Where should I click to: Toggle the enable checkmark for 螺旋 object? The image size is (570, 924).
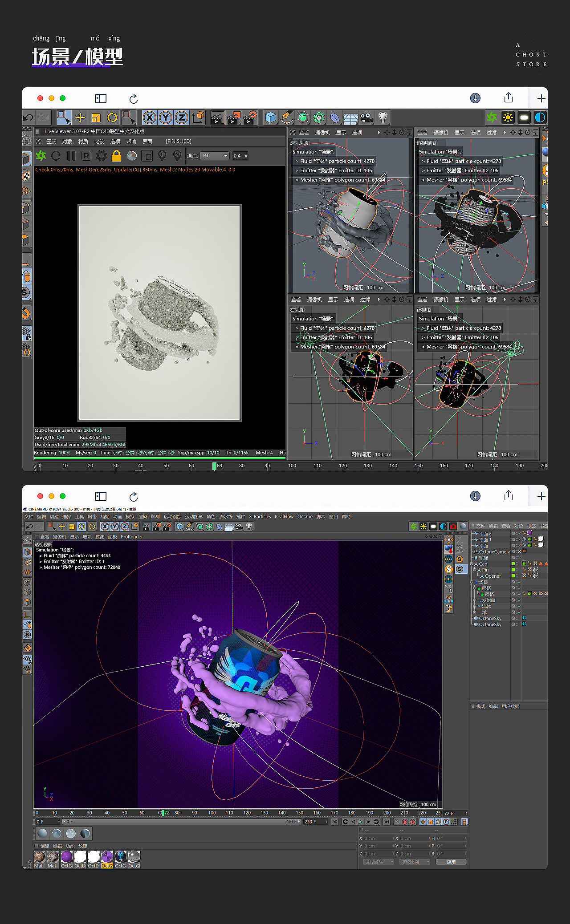click(519, 558)
